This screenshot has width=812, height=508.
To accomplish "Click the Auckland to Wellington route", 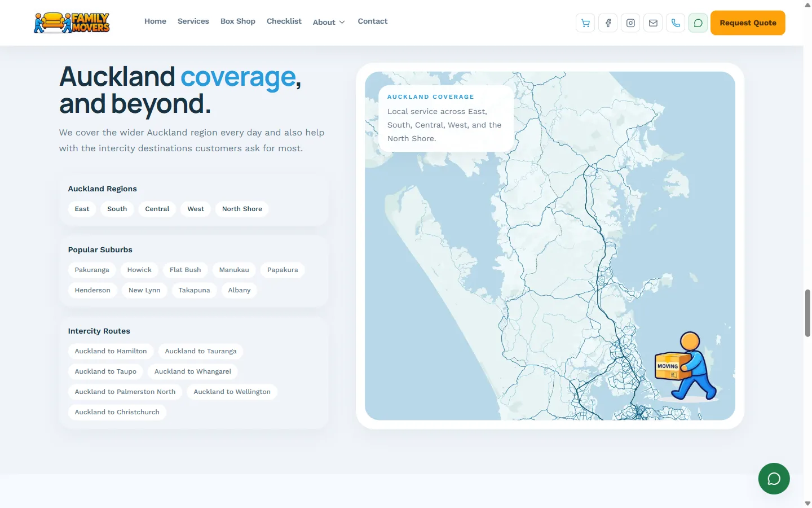I will (x=232, y=392).
